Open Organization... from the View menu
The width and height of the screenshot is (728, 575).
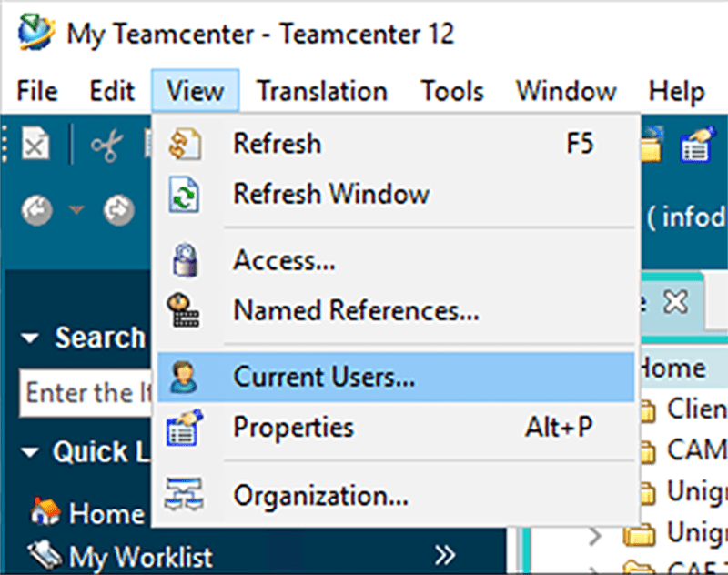point(396,496)
